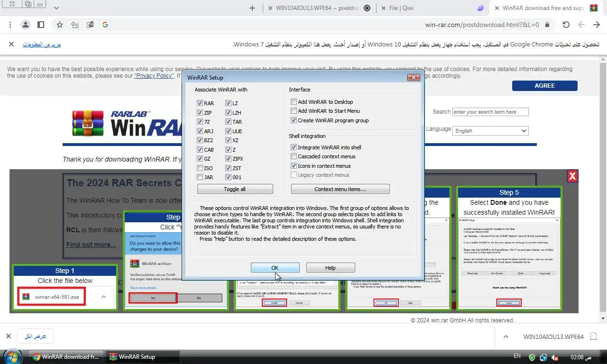Open the tab search chevron

pyautogui.click(x=57, y=8)
